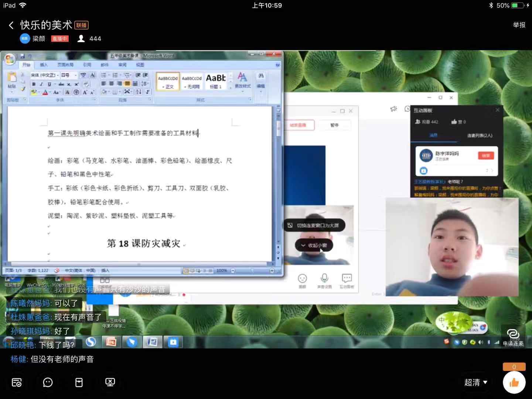
Task: Click the 暂停 pause broadcast button
Action: [334, 125]
